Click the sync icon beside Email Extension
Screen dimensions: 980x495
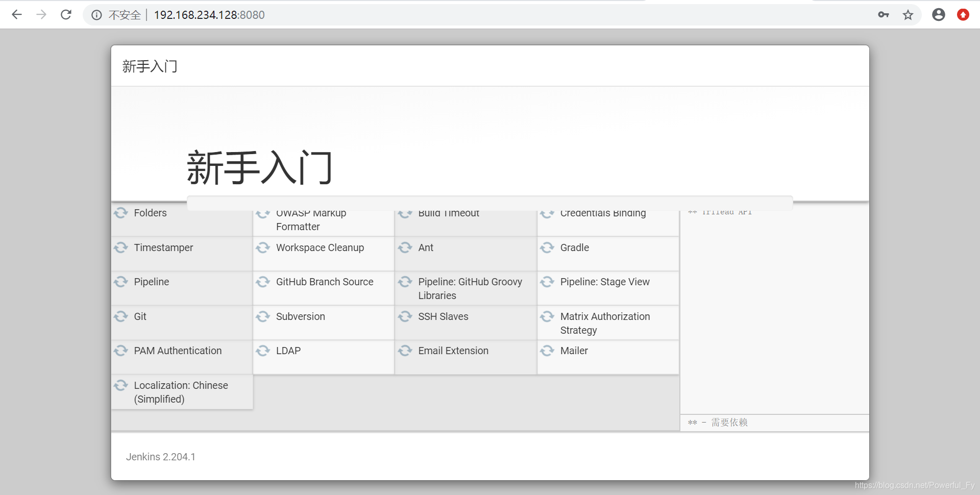405,351
